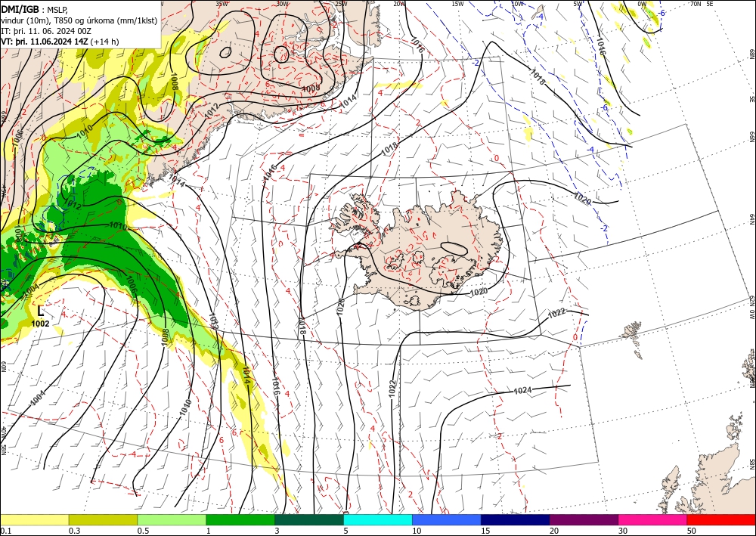Click the '35W' longitude label
This screenshot has width=756, height=536.
pos(222,4)
